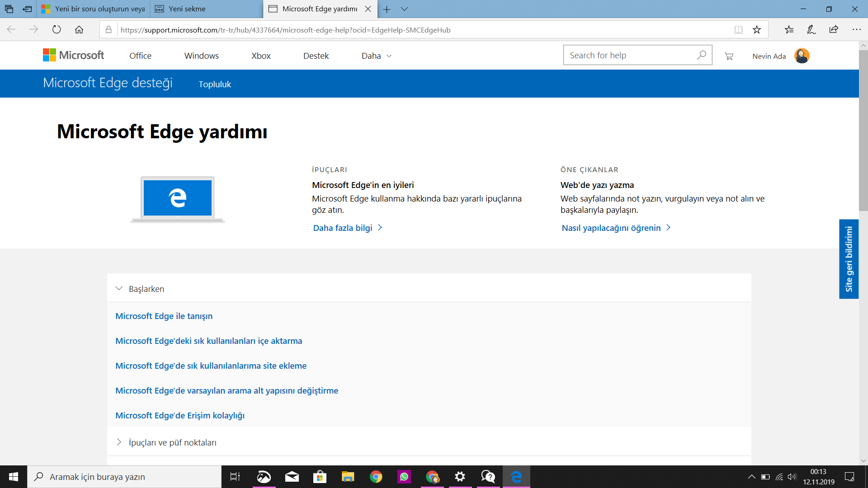Switch to the Yeni sekme tab

click(206, 9)
